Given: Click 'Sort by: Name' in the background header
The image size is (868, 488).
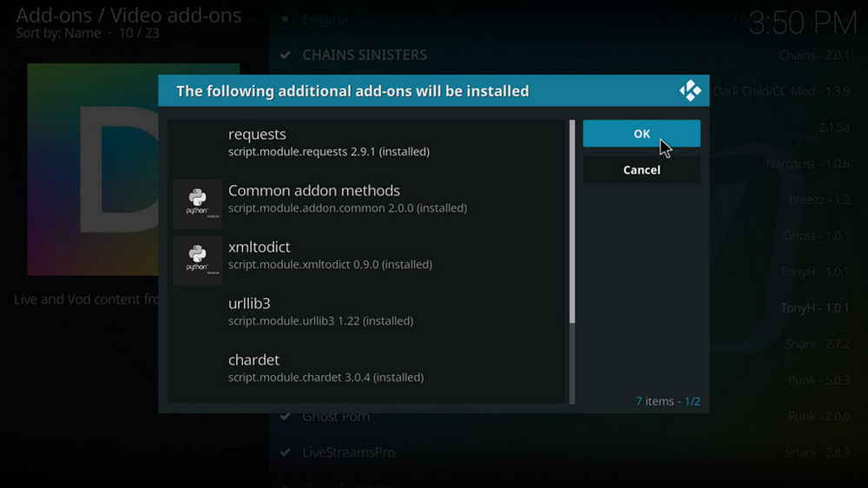Looking at the screenshot, I should point(58,33).
